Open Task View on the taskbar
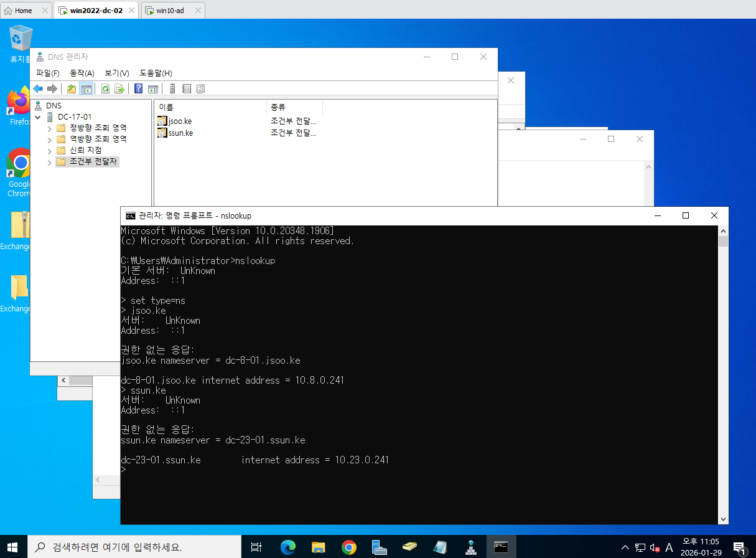 tap(256, 547)
